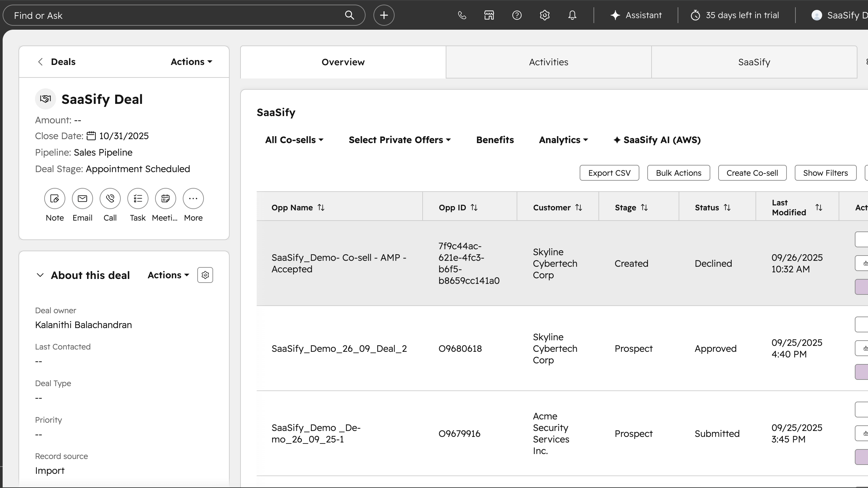868x488 pixels.
Task: Sort by Status column
Action: (x=727, y=207)
